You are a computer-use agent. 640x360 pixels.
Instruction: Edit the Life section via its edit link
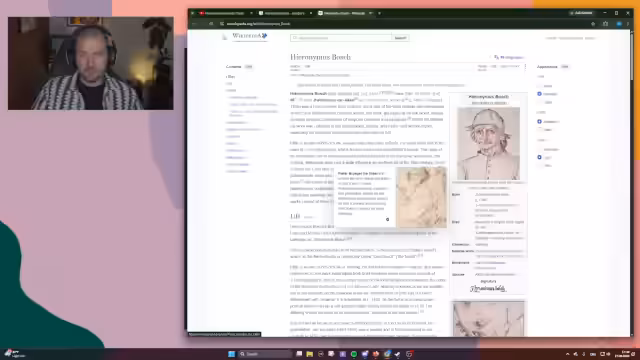coord(309,217)
